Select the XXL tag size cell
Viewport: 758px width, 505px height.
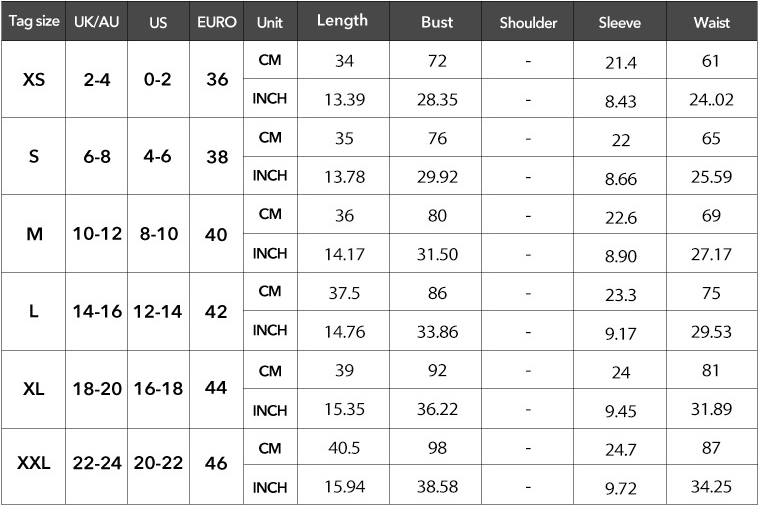pyautogui.click(x=33, y=463)
